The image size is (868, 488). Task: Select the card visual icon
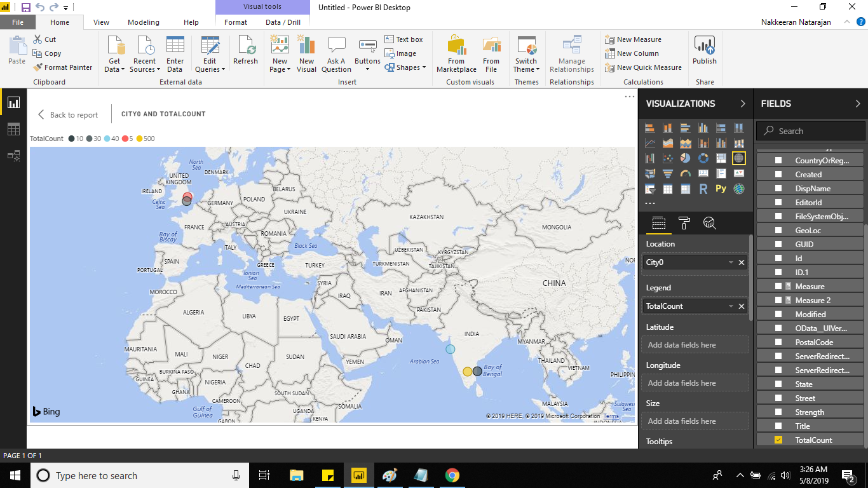click(x=703, y=173)
